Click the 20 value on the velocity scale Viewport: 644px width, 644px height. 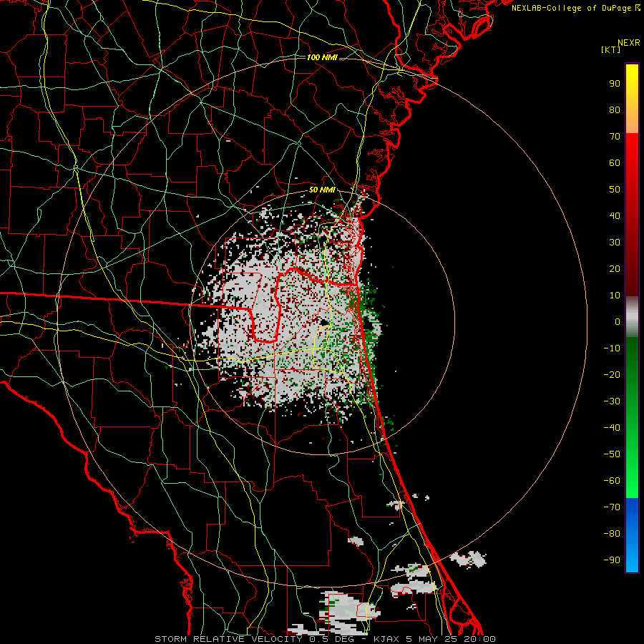(615, 269)
